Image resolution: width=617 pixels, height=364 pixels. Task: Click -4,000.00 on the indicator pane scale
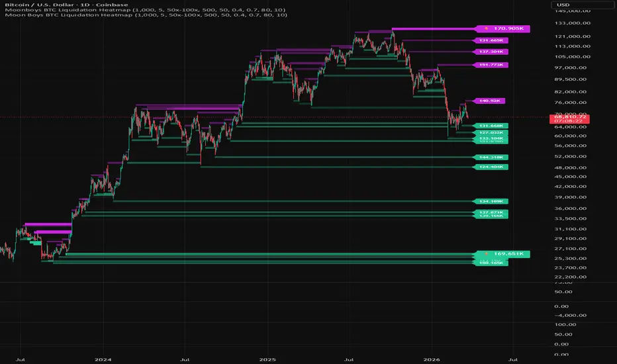point(570,316)
